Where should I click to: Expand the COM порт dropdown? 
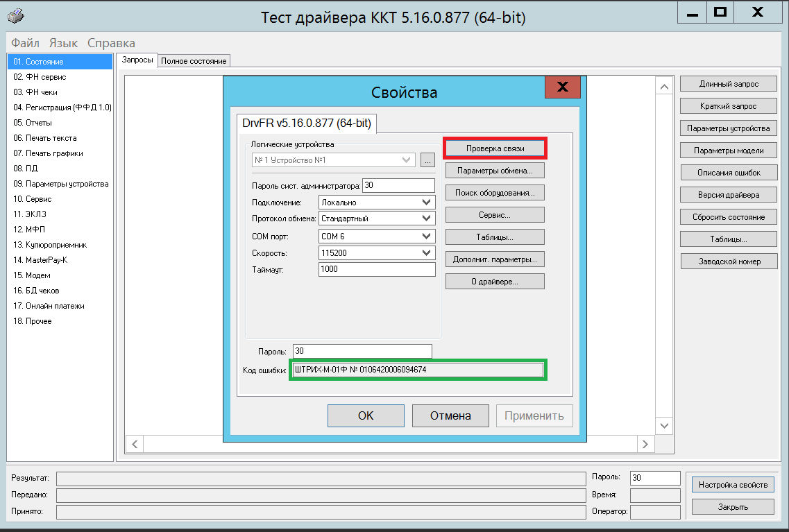pyautogui.click(x=427, y=236)
